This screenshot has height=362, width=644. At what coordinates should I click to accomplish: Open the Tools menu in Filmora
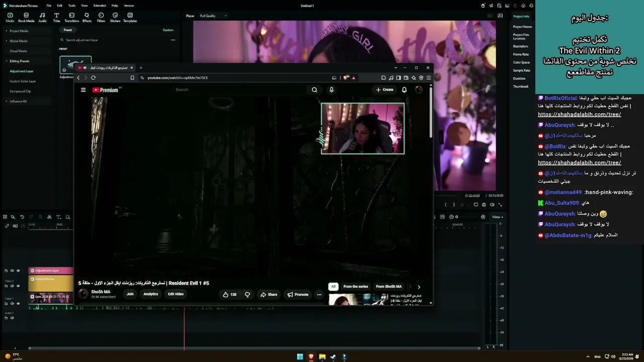[72, 6]
